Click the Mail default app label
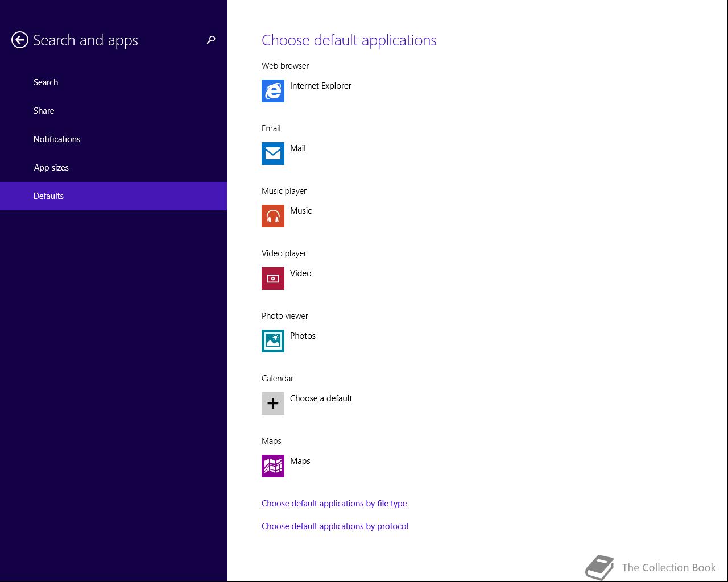Screen dimensions: 728x582 [298, 148]
